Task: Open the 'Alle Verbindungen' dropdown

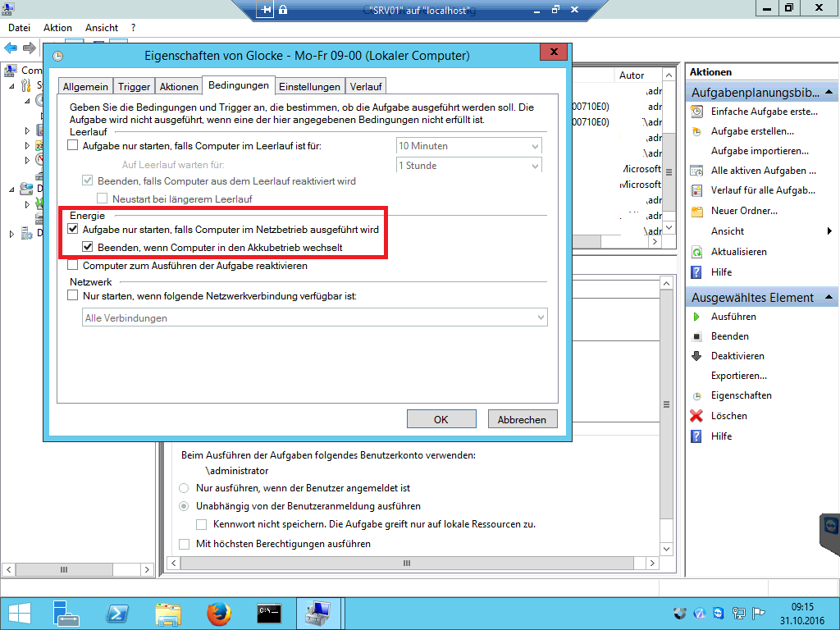Action: pos(316,317)
